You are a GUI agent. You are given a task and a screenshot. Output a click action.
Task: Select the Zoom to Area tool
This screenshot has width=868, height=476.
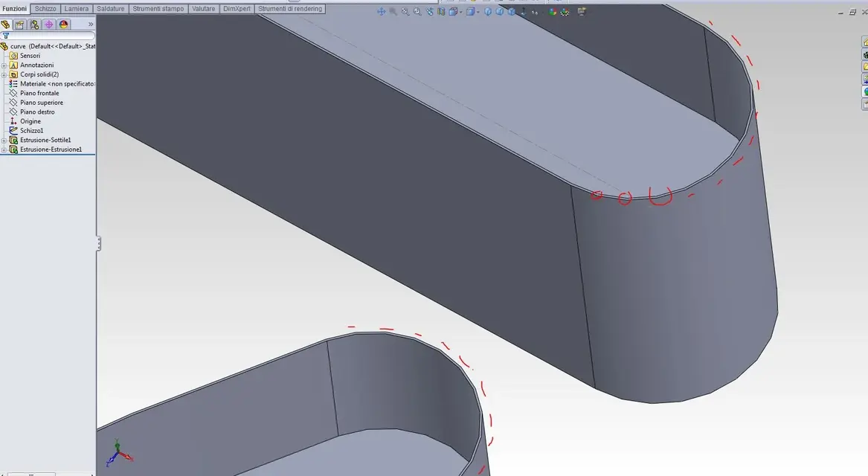point(417,12)
